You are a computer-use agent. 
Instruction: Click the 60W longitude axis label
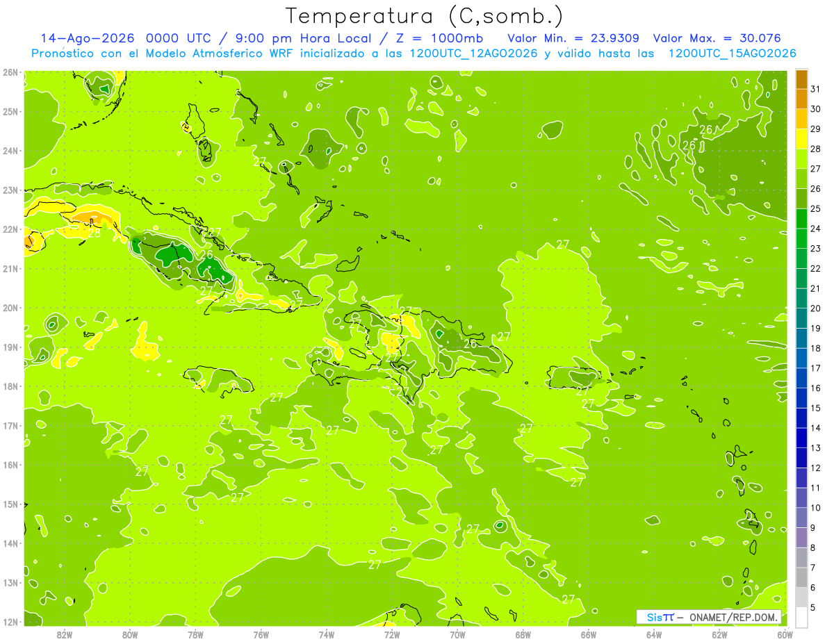click(x=785, y=634)
